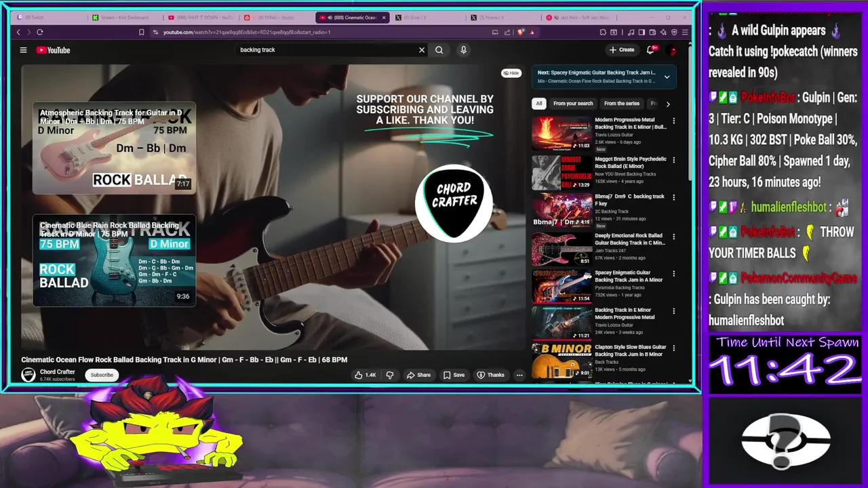Run the magnifier search for backing track
Screen dimensions: 868x488
tap(439, 49)
